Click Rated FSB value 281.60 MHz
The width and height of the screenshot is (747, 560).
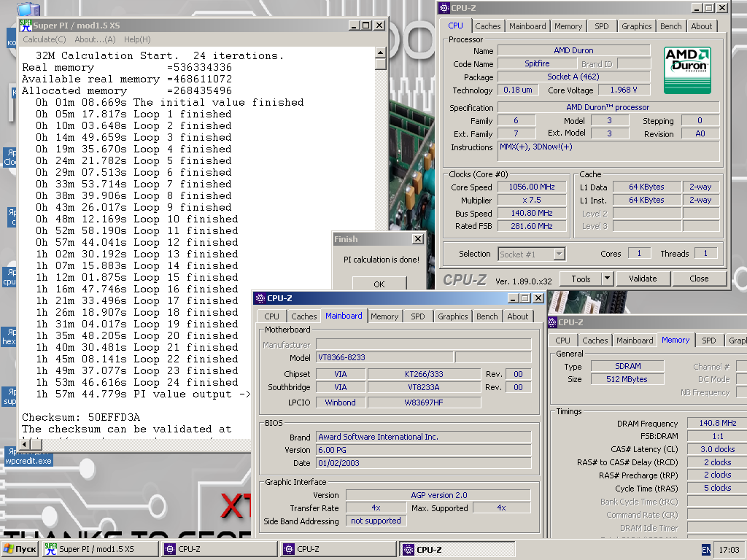pos(532,226)
